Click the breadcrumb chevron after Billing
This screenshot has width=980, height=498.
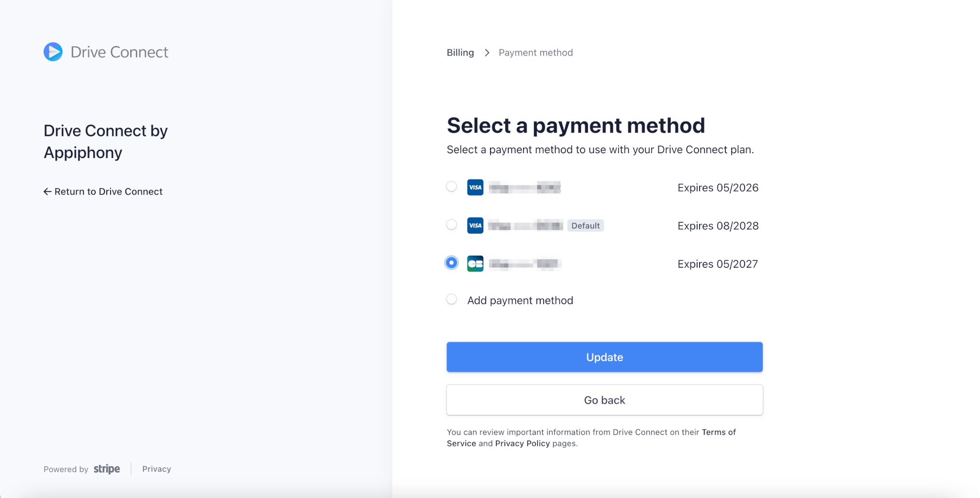[x=487, y=53]
